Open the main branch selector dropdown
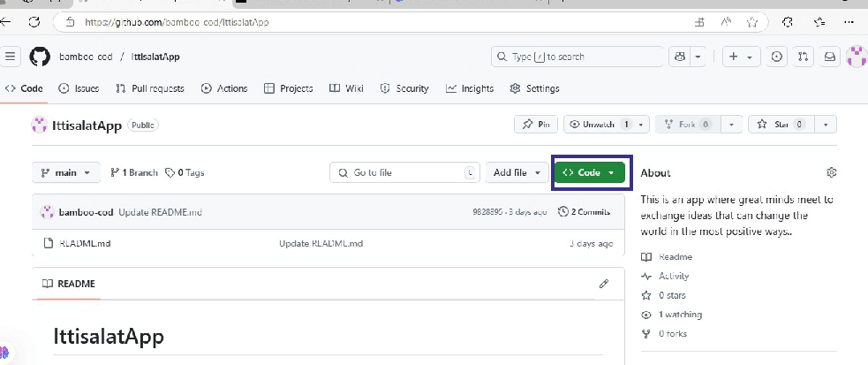This screenshot has width=868, height=365. click(66, 173)
